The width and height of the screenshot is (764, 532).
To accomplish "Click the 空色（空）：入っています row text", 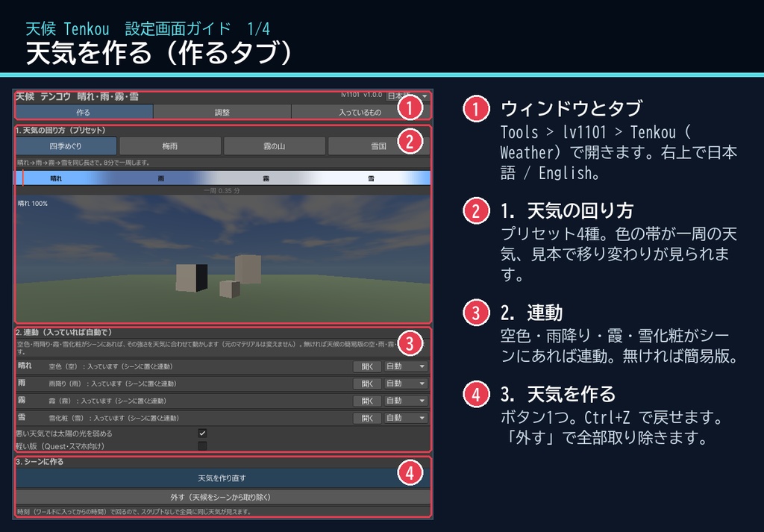I will tap(110, 366).
